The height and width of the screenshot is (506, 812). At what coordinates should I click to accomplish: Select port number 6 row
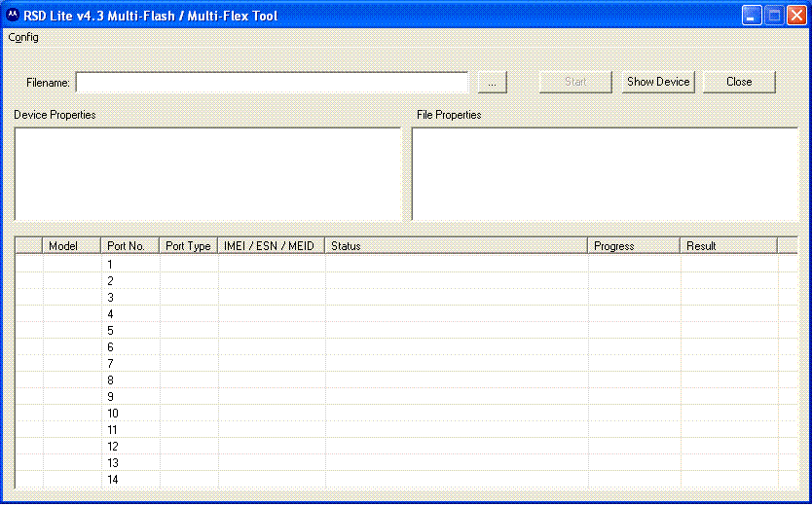[407, 347]
